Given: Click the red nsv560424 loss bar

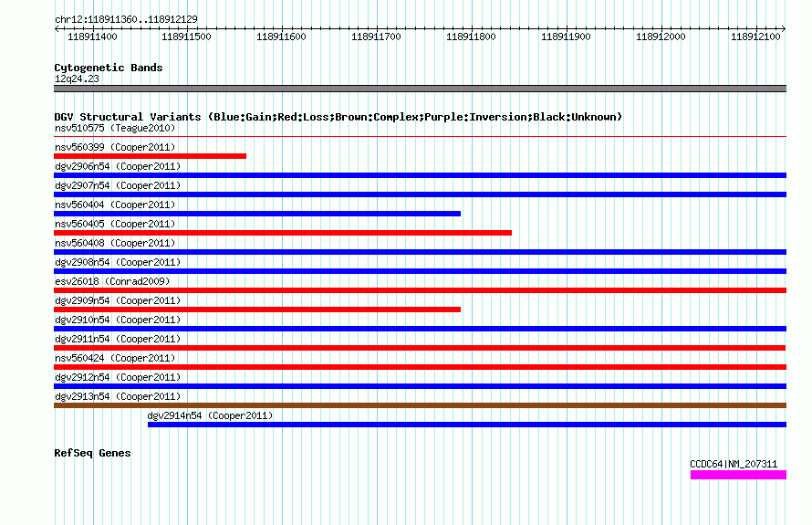Looking at the screenshot, I should [420, 367].
